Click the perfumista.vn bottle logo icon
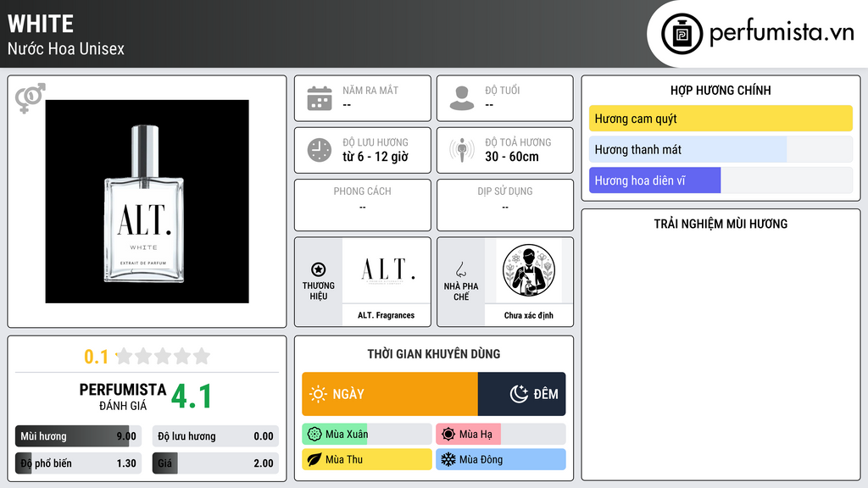 [682, 34]
